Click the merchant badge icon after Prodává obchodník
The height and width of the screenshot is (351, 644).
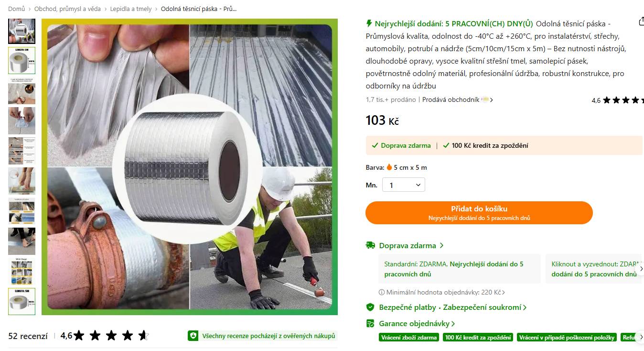(485, 99)
